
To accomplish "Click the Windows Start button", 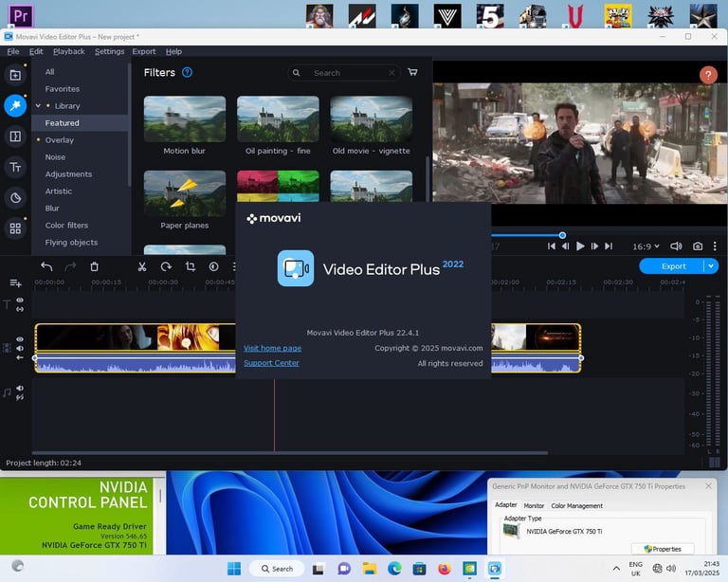I will [x=234, y=569].
